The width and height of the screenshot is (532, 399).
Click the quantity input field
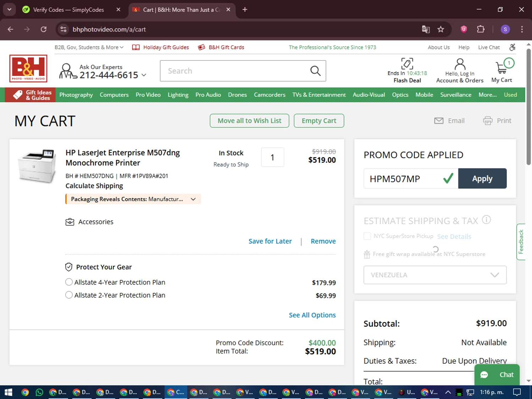coord(272,157)
